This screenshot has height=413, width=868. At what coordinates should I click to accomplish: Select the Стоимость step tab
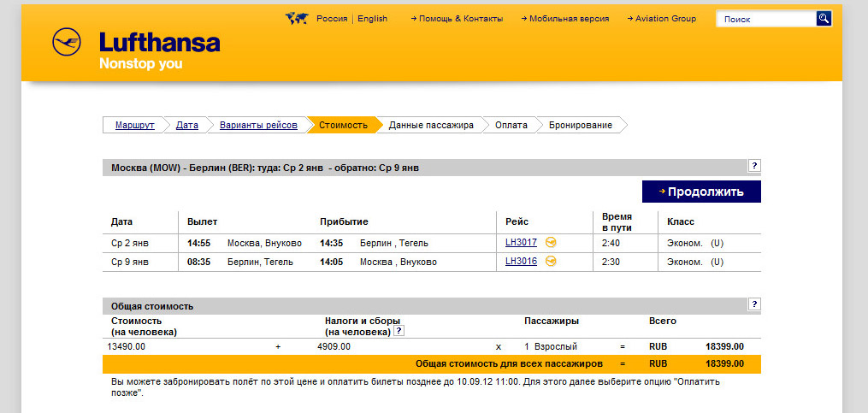click(x=343, y=125)
